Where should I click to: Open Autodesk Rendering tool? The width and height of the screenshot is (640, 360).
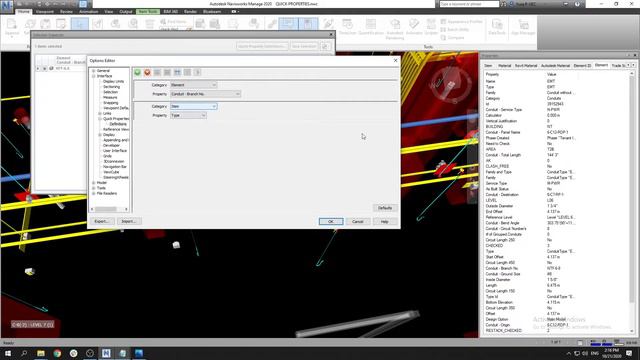pyautogui.click(x=395, y=29)
